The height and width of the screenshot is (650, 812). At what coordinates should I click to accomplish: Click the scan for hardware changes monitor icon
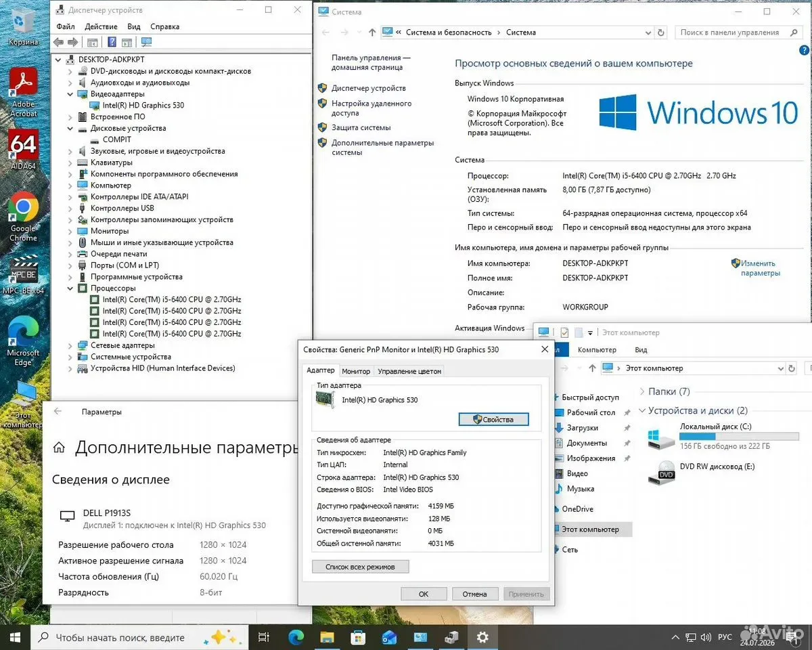point(147,42)
